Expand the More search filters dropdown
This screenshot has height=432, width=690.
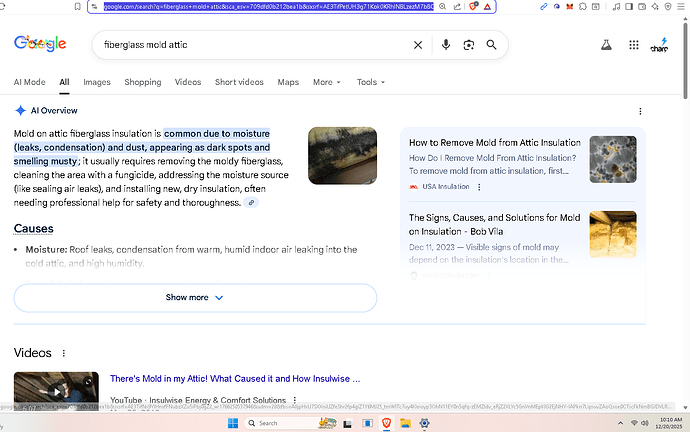[326, 82]
